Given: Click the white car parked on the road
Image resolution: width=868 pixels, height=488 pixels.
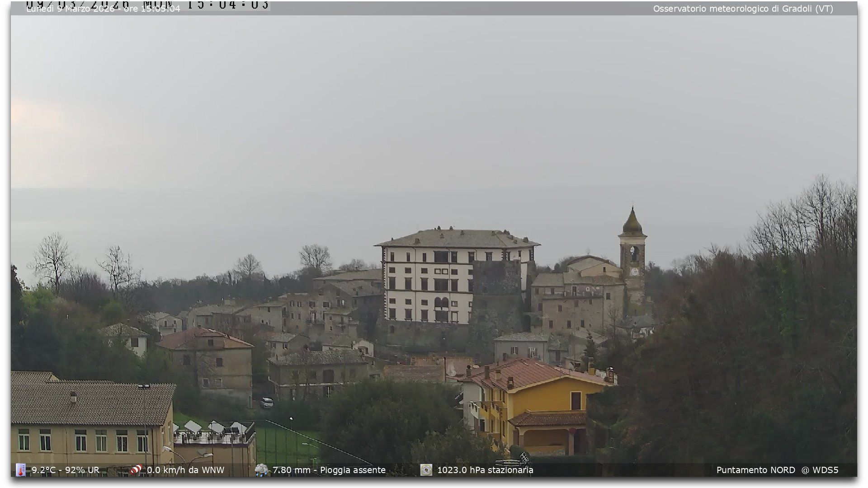Looking at the screenshot, I should (266, 402).
